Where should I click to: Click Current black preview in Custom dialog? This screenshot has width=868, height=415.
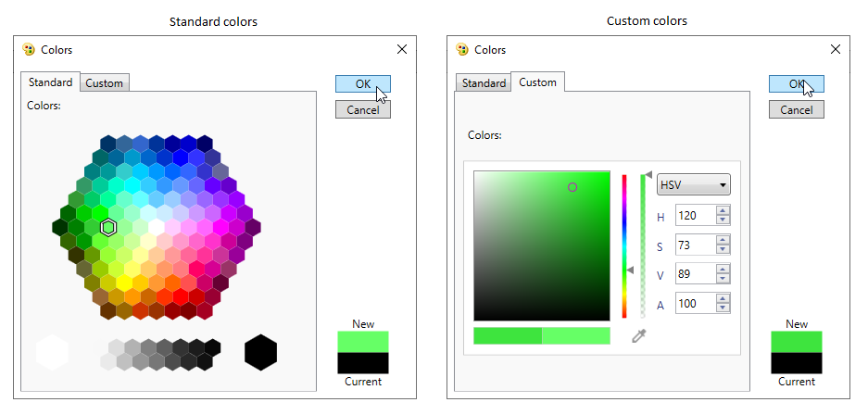pos(797,363)
